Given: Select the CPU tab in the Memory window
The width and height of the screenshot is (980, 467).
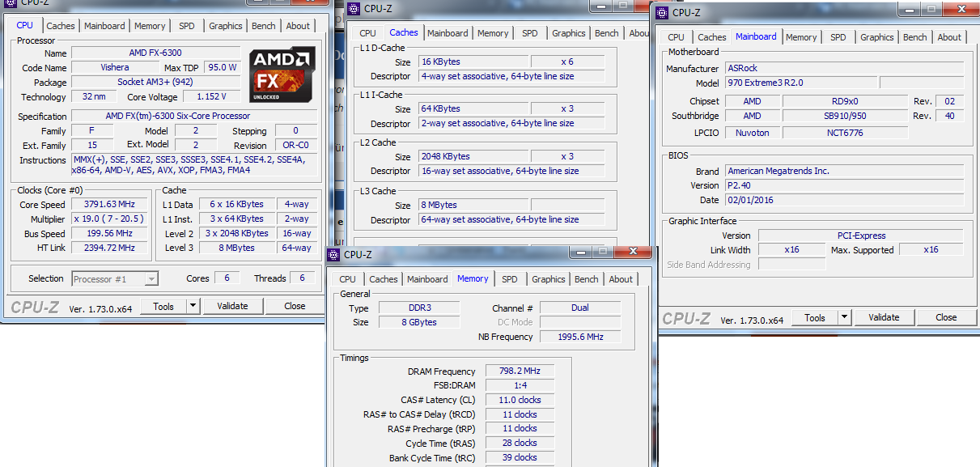Looking at the screenshot, I should coord(348,279).
